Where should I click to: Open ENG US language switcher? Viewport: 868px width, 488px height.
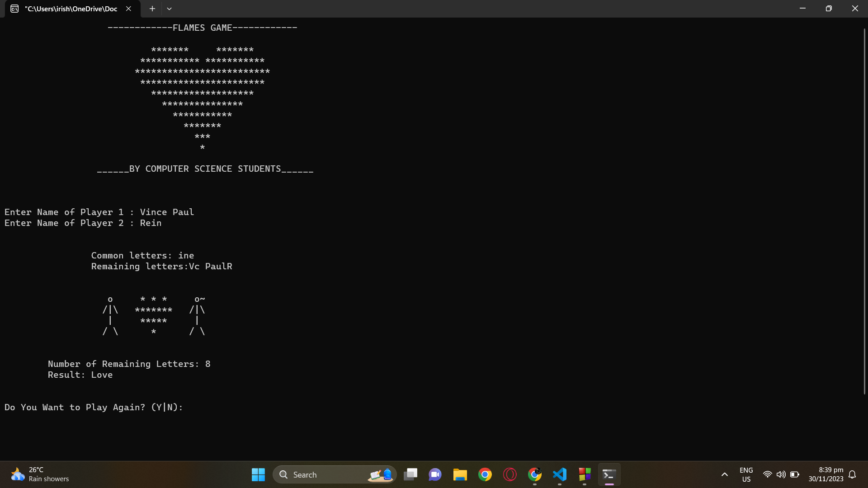pyautogui.click(x=746, y=474)
